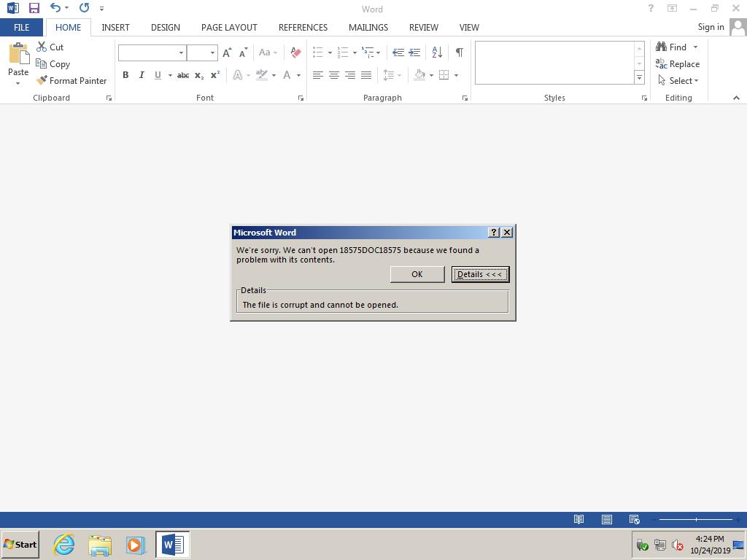The width and height of the screenshot is (747, 560).
Task: Click the Cut scissors icon
Action: 42,47
